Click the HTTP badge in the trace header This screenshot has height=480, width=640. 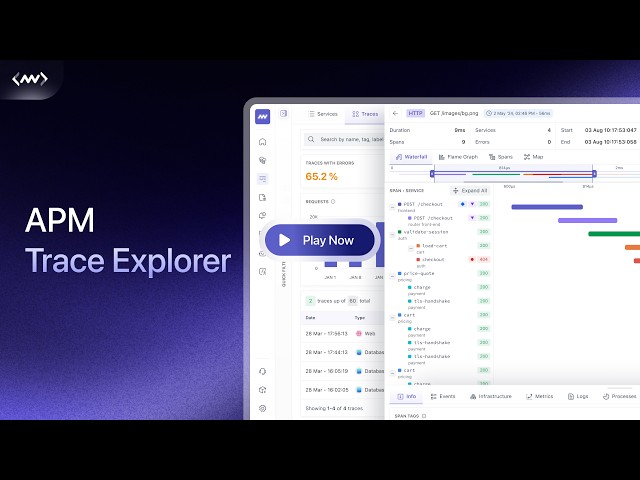(x=416, y=113)
